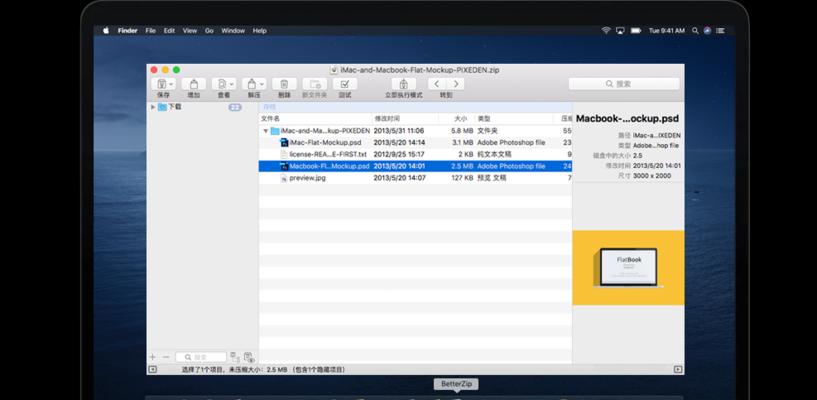Click the 127 KB size cell
Viewport: 817px width, 400px height.
click(x=462, y=178)
